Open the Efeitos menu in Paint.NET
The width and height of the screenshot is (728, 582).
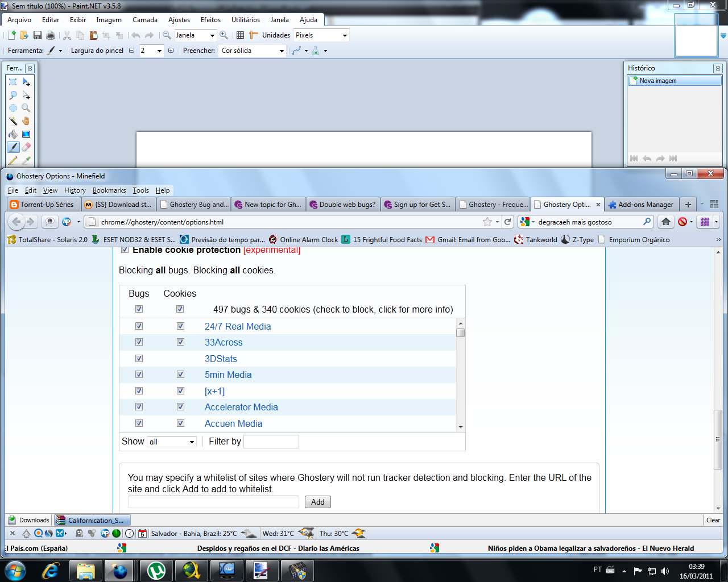coord(210,20)
